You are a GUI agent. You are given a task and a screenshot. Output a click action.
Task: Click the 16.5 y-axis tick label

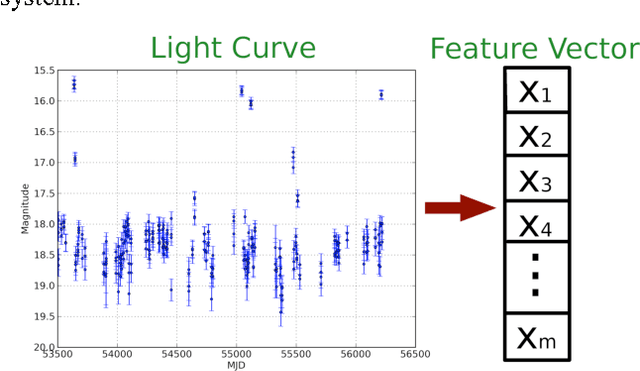tap(44, 132)
